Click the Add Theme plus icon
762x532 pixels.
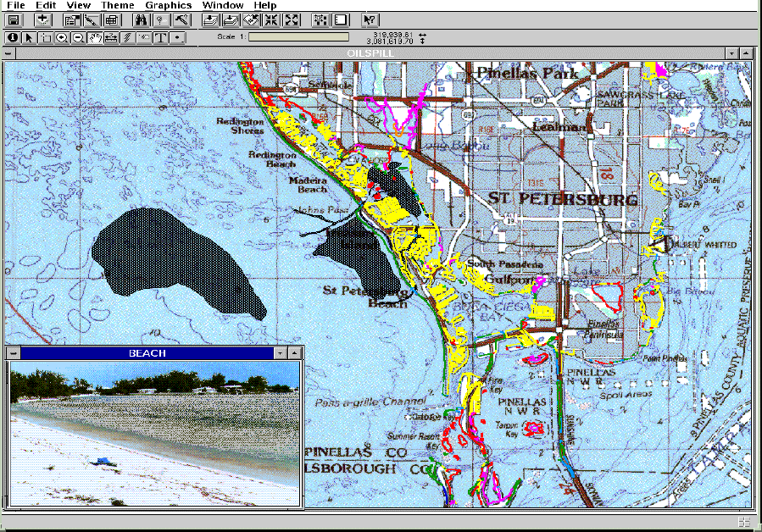(42, 20)
